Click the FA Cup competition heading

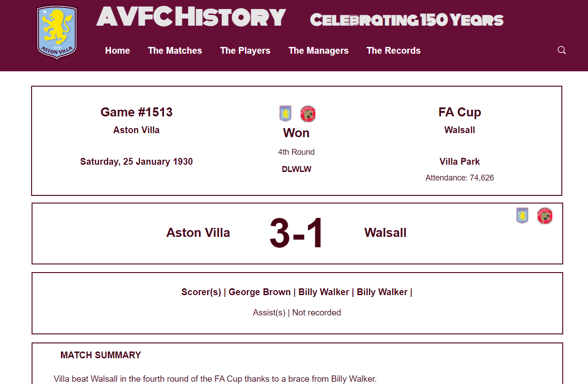pyautogui.click(x=459, y=112)
